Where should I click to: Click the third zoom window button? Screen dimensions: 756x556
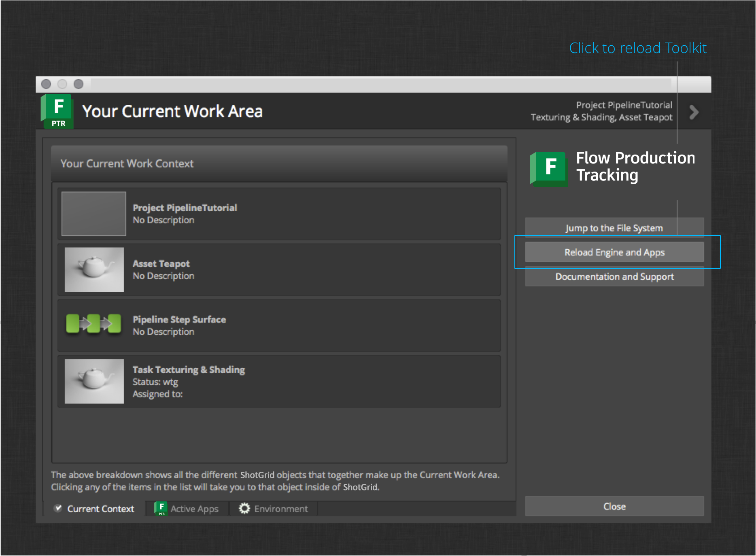click(79, 84)
